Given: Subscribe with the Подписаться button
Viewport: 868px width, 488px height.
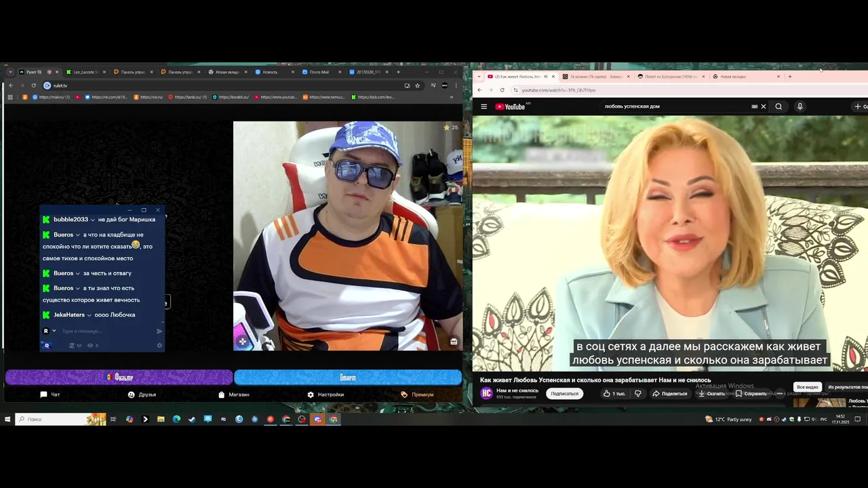Looking at the screenshot, I should (x=564, y=394).
